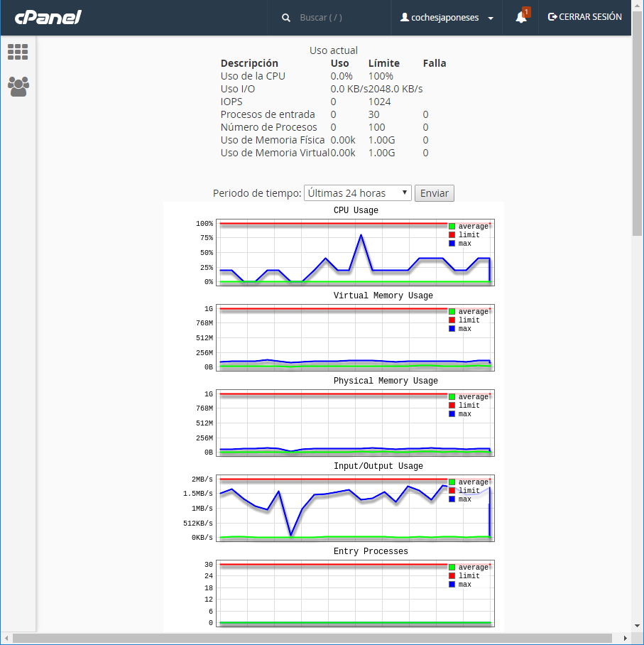Click the 'IOPS' row label

pos(231,102)
